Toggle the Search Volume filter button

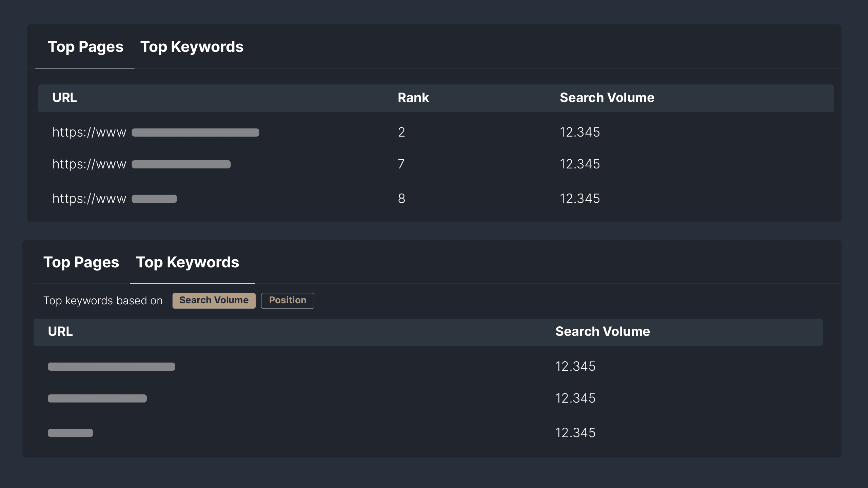[214, 301]
